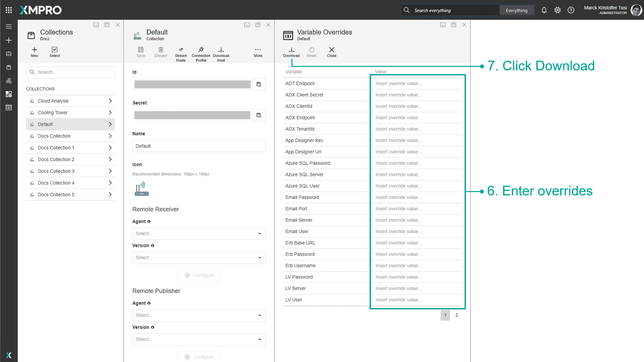Click Download Host icon
Viewport: 644px width, 362px height.
(x=221, y=50)
